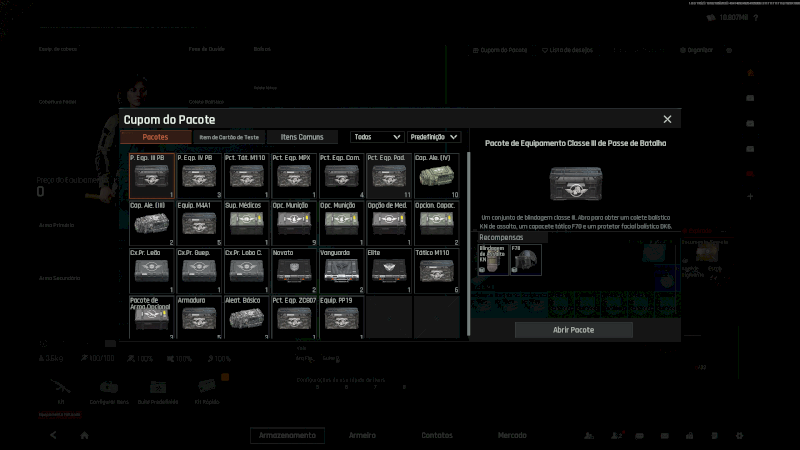The image size is (800, 450).
Task: Select the Opção de Med. package
Action: [389, 223]
